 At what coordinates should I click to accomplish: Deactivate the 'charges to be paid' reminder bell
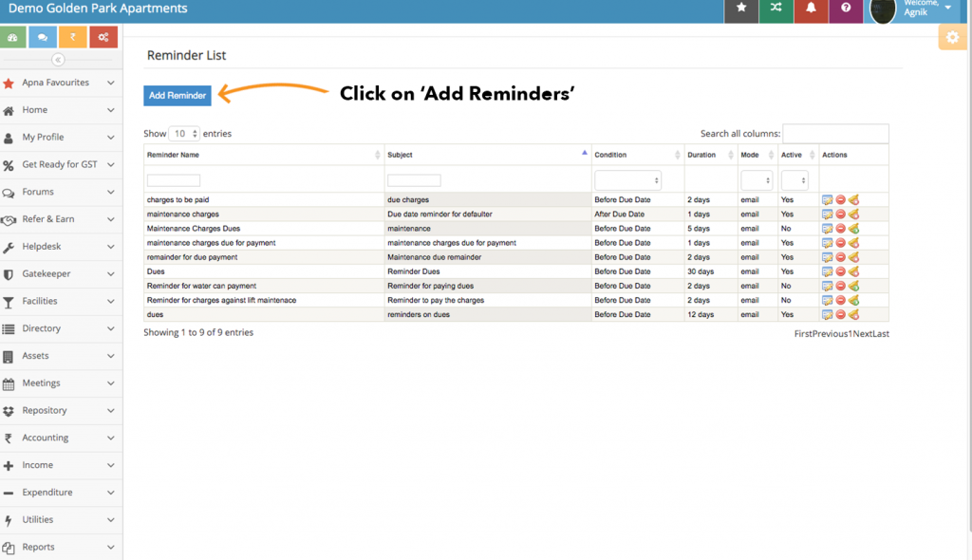[x=854, y=199]
